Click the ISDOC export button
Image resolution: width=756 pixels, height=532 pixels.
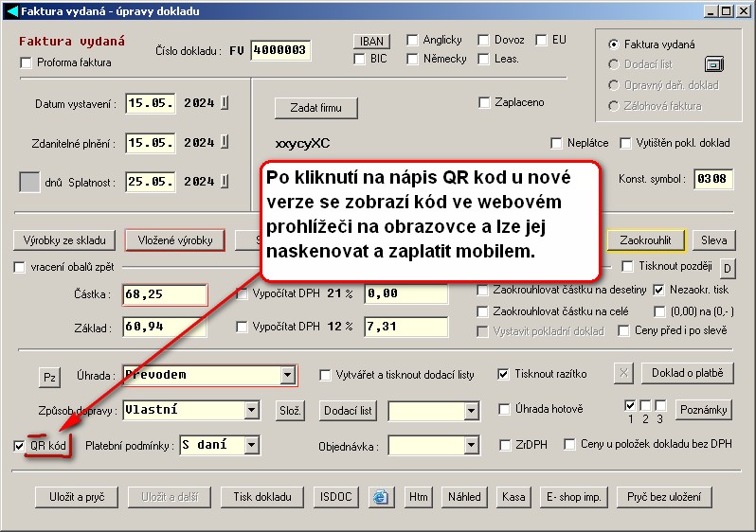[337, 496]
